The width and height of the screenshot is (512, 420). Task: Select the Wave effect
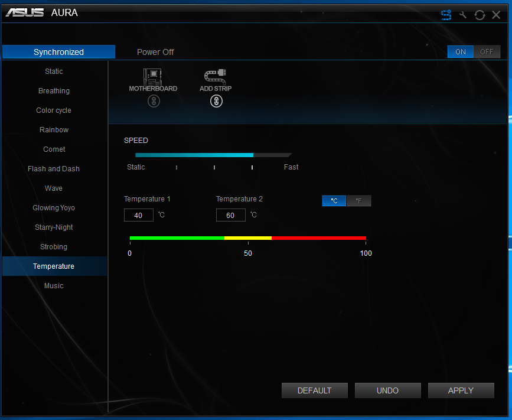tap(54, 188)
